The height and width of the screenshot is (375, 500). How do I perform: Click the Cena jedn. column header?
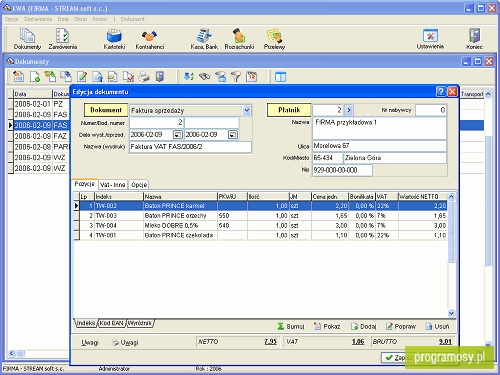pyautogui.click(x=330, y=197)
